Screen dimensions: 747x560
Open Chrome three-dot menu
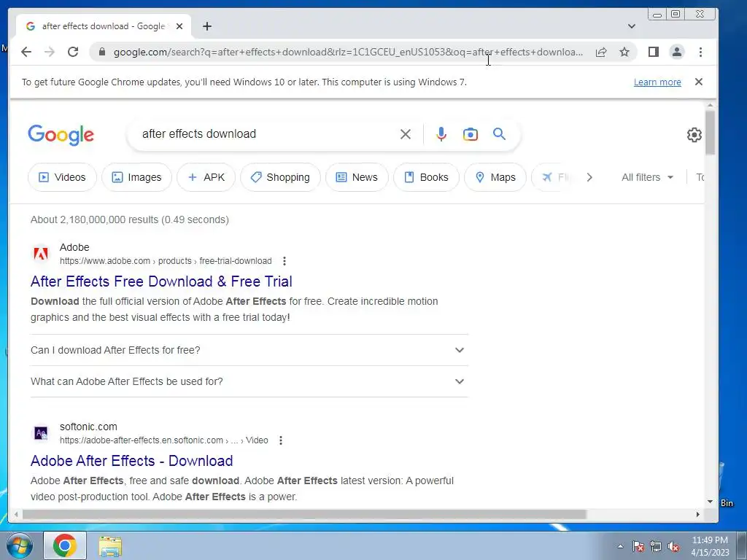tap(700, 52)
